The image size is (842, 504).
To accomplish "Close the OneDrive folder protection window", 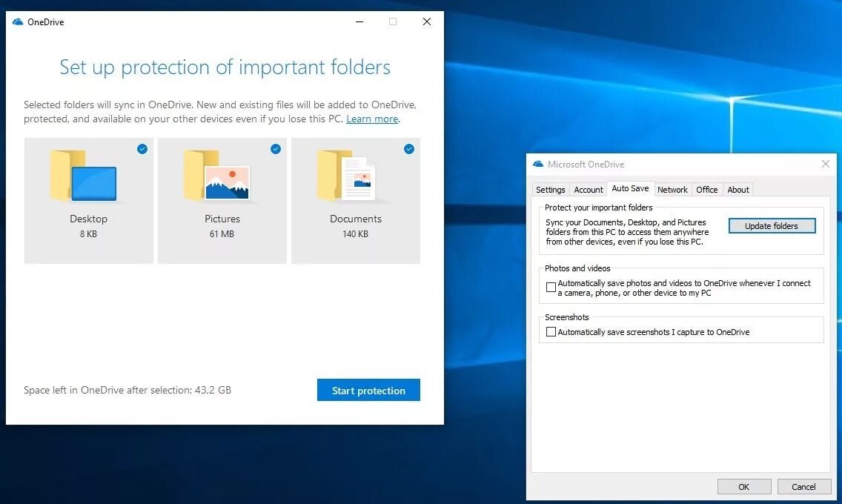I will tap(427, 22).
